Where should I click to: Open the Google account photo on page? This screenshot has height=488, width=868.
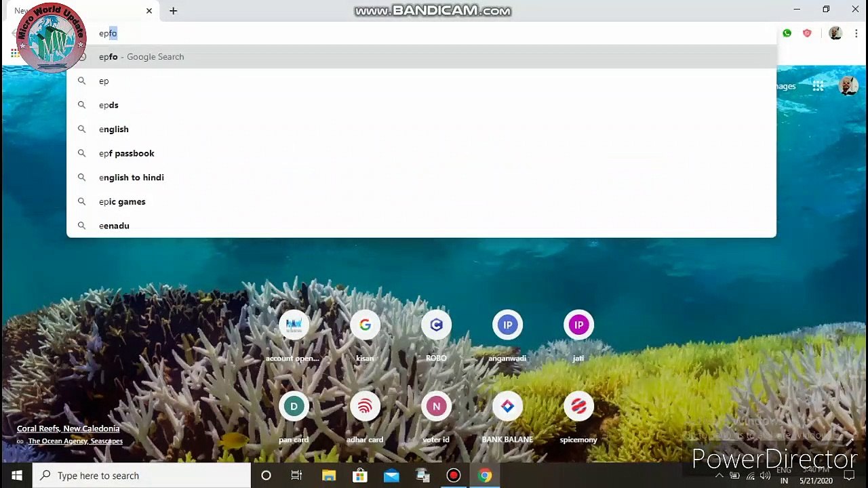848,85
